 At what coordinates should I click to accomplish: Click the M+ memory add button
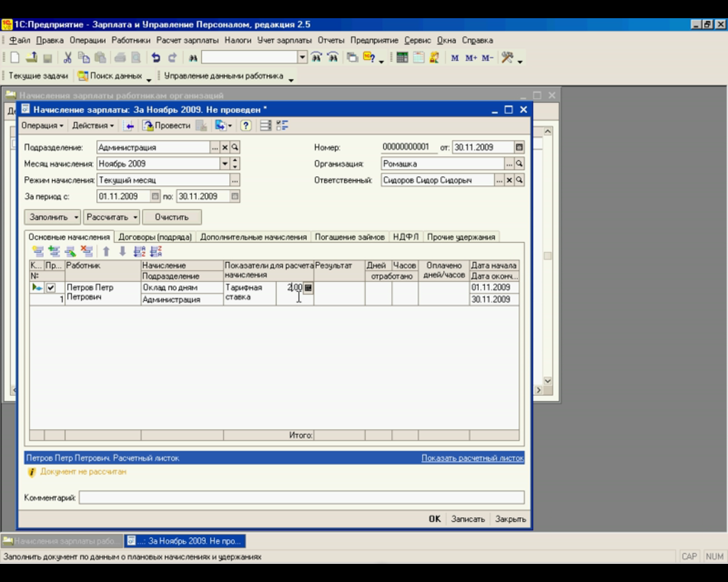coord(471,58)
